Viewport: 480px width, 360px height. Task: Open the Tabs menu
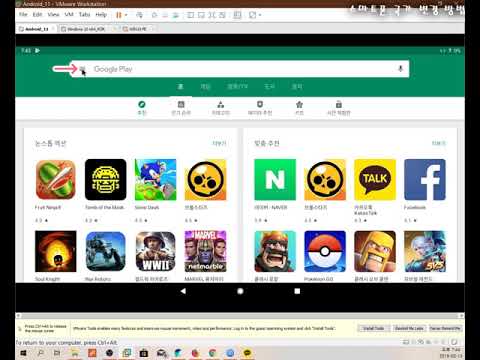pyautogui.click(x=84, y=15)
